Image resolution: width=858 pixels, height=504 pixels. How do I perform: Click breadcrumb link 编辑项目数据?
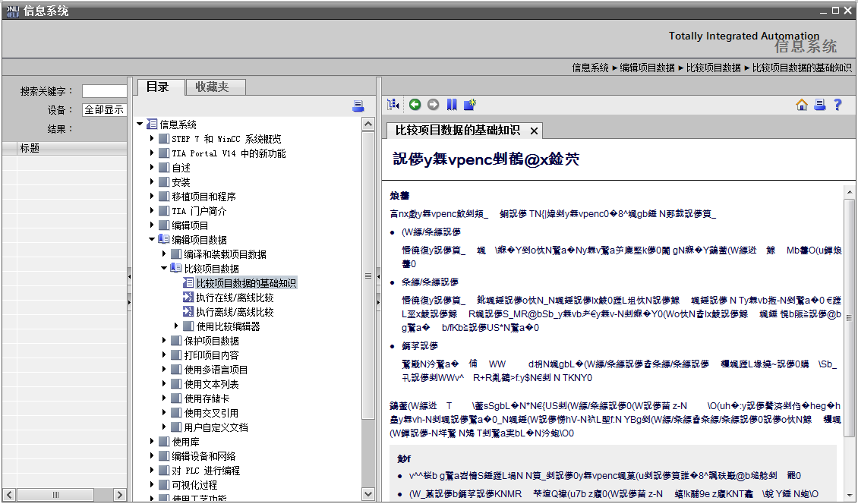click(647, 68)
